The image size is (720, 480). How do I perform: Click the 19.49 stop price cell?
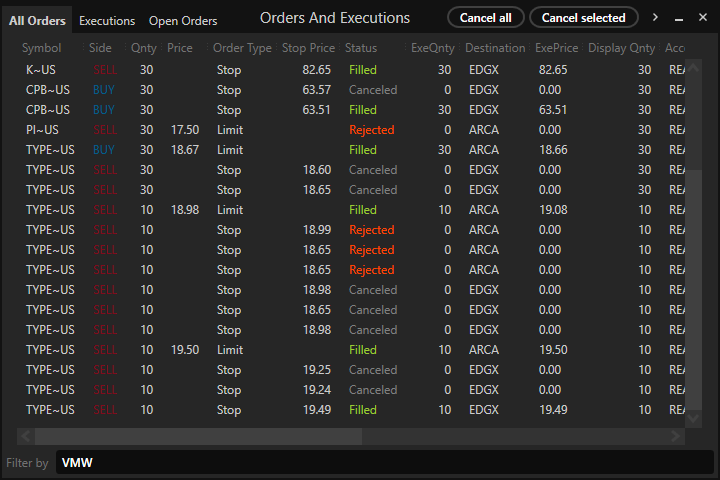point(317,410)
